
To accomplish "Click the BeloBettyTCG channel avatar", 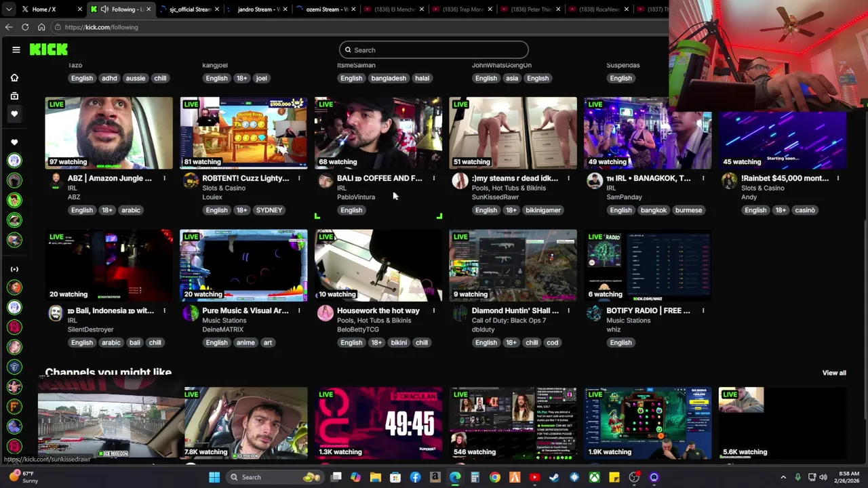I will [325, 312].
